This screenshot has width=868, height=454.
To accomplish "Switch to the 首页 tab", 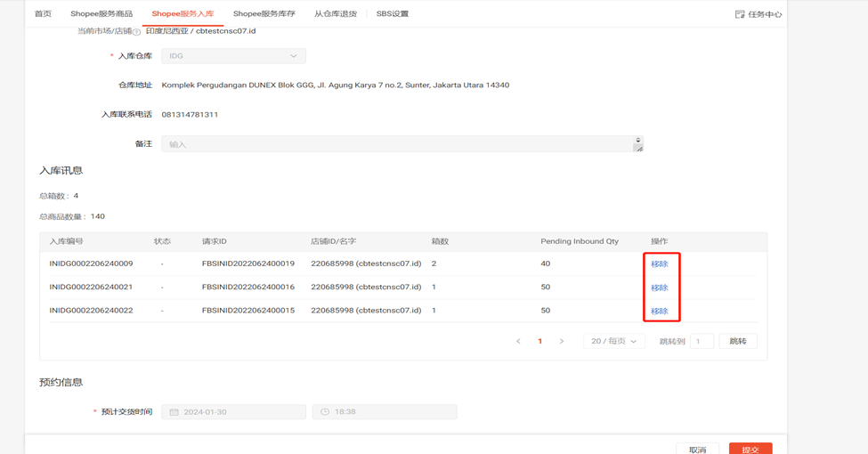I will click(43, 14).
